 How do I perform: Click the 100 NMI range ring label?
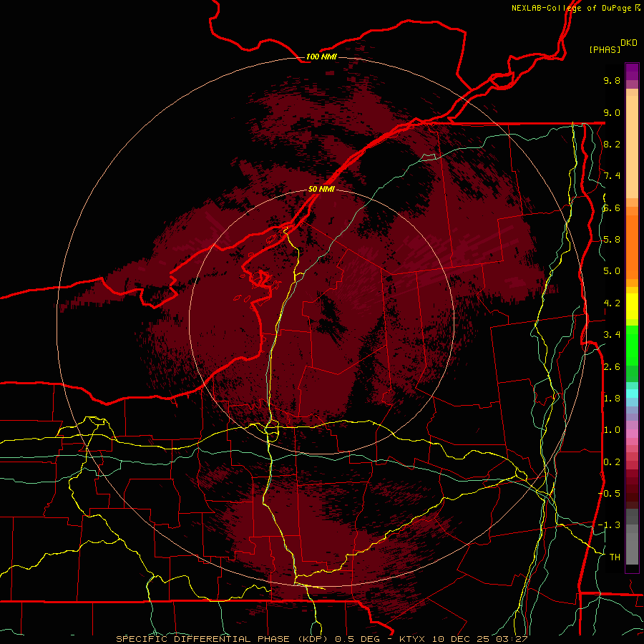(321, 57)
